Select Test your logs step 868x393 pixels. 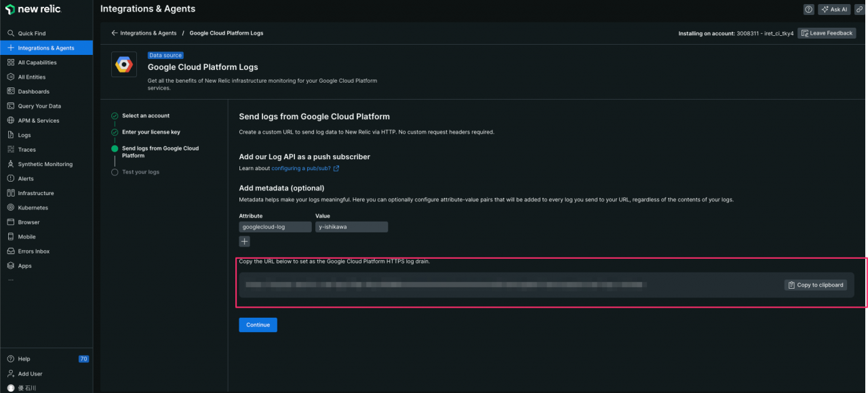140,172
